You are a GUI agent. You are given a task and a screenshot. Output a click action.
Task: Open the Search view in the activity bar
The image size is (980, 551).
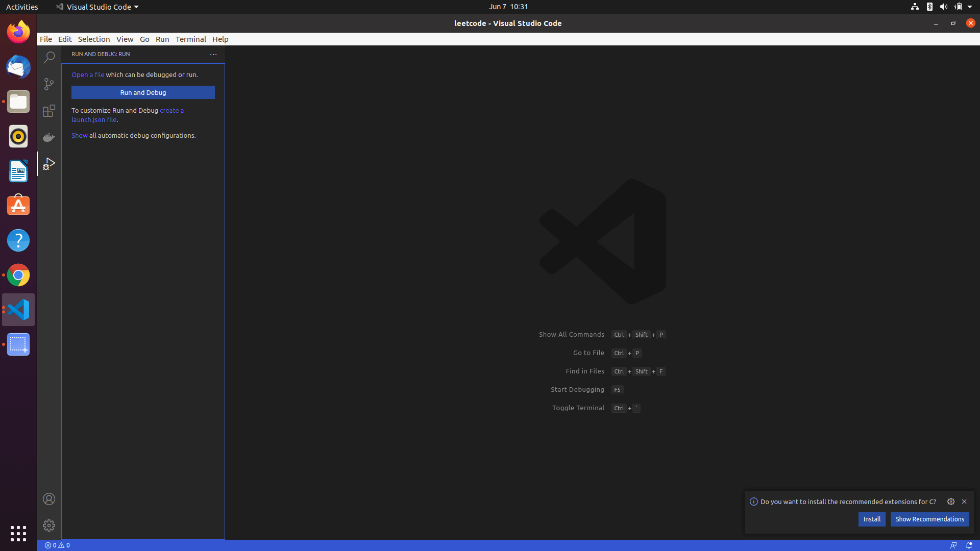(x=48, y=57)
